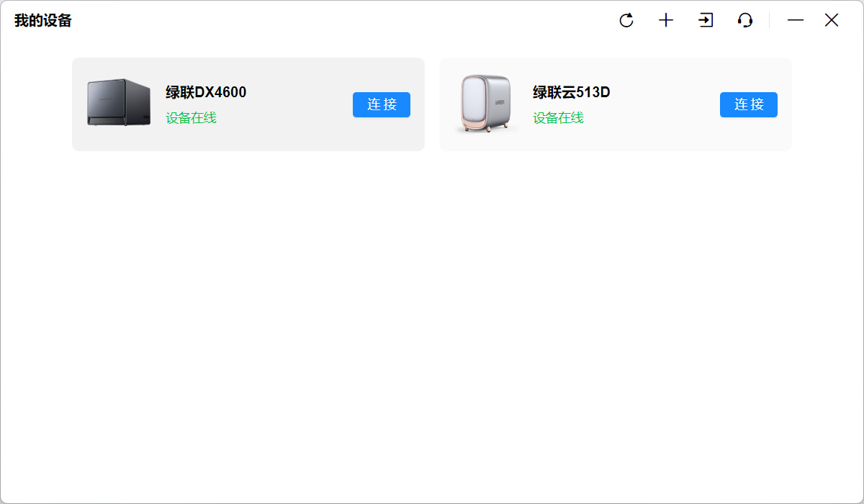Click 设备在线 status under 513D
Viewport: 864px width, 504px height.
(x=558, y=118)
